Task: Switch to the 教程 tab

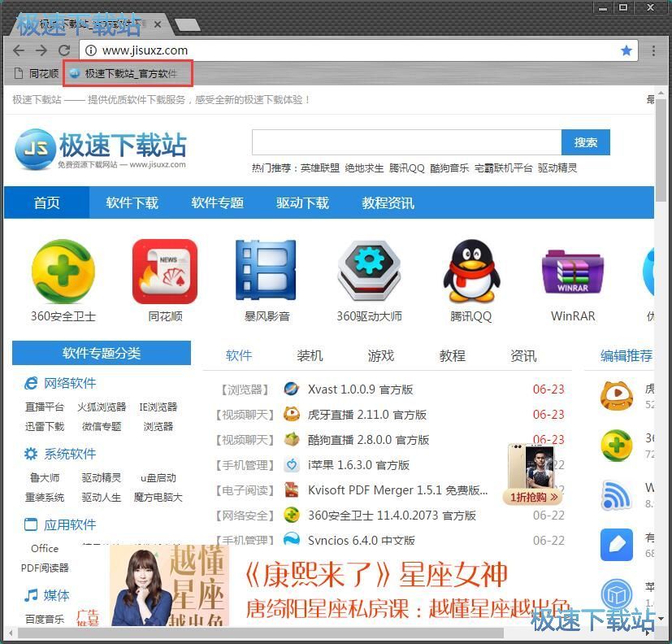Action: (x=452, y=356)
